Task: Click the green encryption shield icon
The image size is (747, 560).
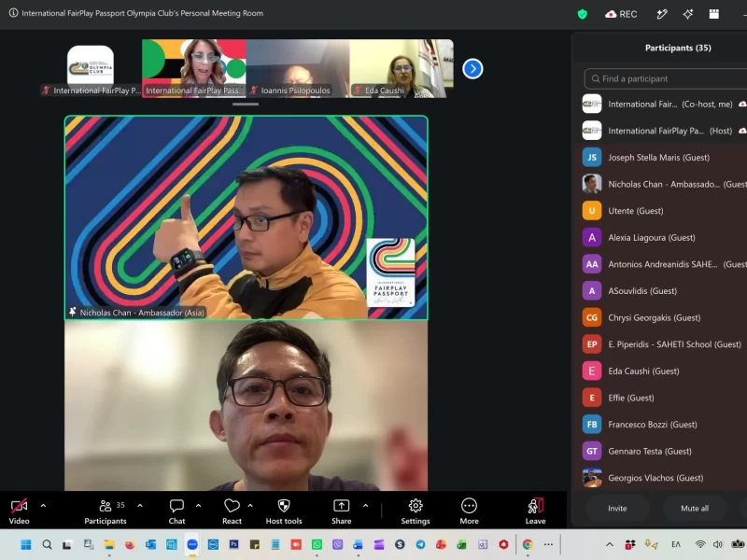Action: 582,14
